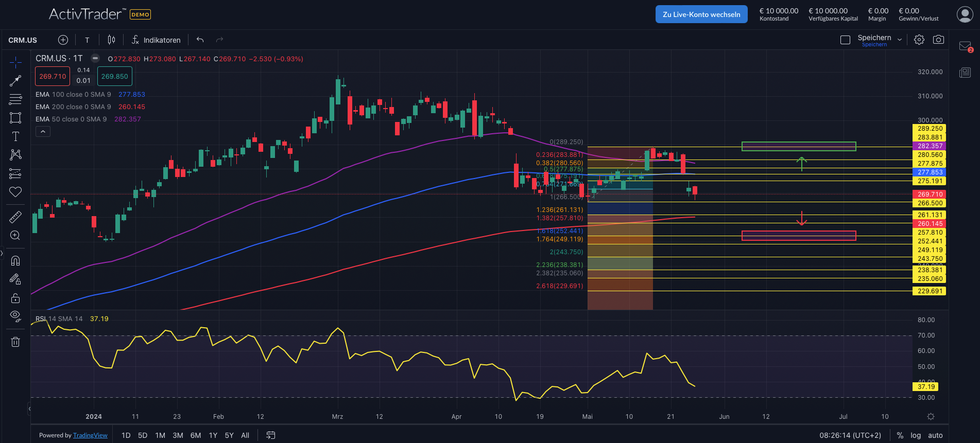Open the TradingView link
This screenshot has width=980, height=443.
click(x=90, y=435)
